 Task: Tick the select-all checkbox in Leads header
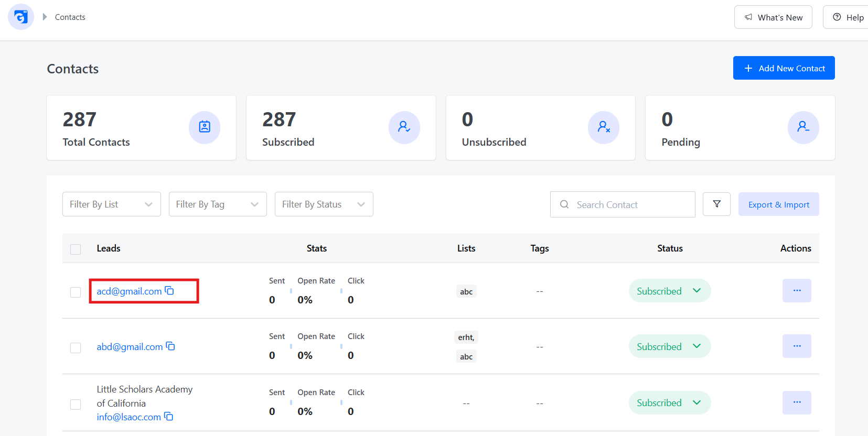[76, 249]
